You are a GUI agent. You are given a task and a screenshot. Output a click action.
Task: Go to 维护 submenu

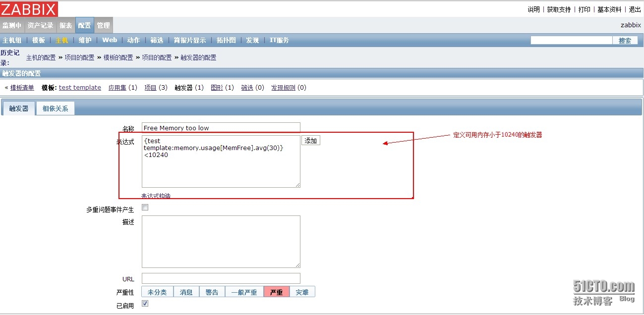coord(85,41)
